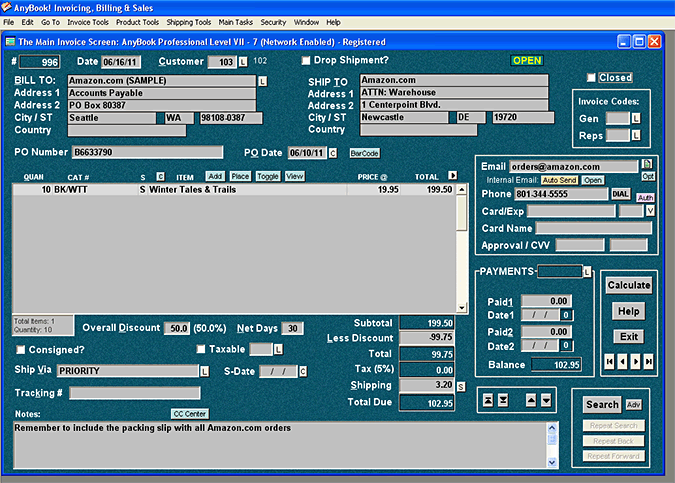Open the Customer lookup list
Screen dimensions: 675x483
tap(242, 62)
